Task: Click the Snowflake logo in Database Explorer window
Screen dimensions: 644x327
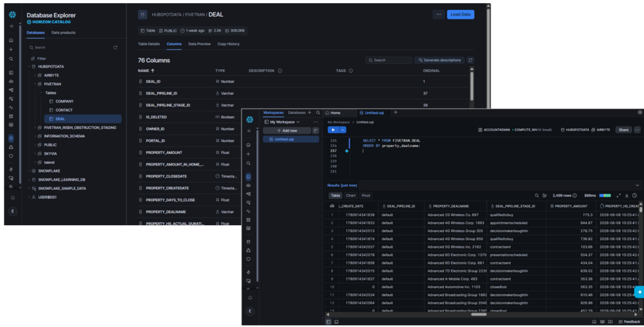Action: pos(13,15)
